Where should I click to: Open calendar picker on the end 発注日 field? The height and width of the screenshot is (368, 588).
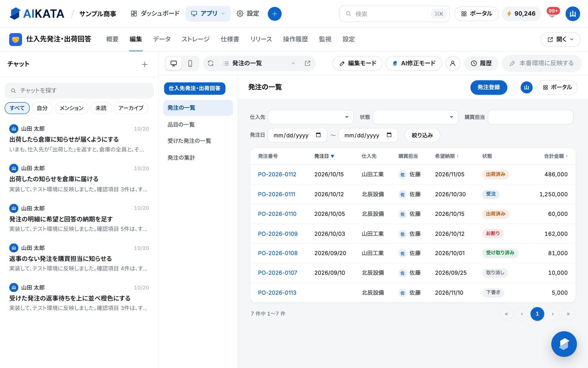click(389, 135)
